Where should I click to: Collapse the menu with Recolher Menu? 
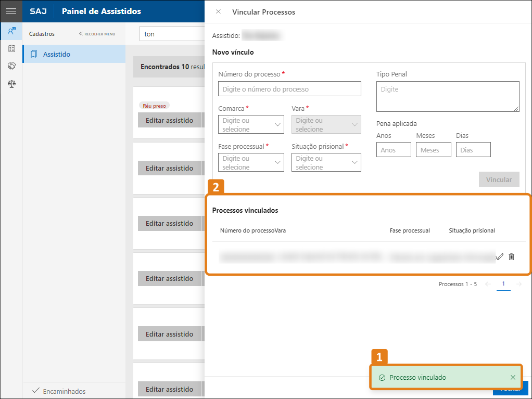pos(97,34)
